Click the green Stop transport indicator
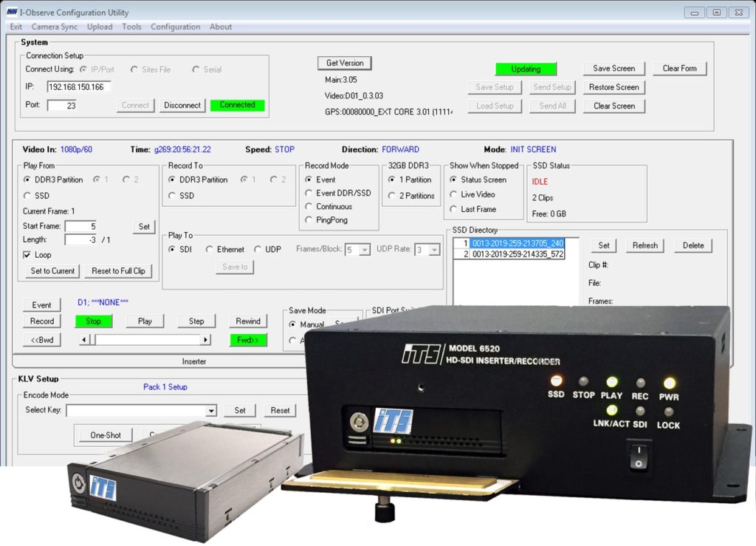Screen dimensions: 756x546 pos(92,321)
